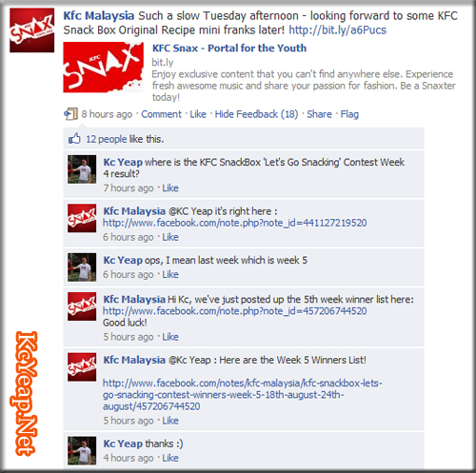Click the link-post icon before 8 hours ago
The image size is (476, 473).
tap(70, 114)
